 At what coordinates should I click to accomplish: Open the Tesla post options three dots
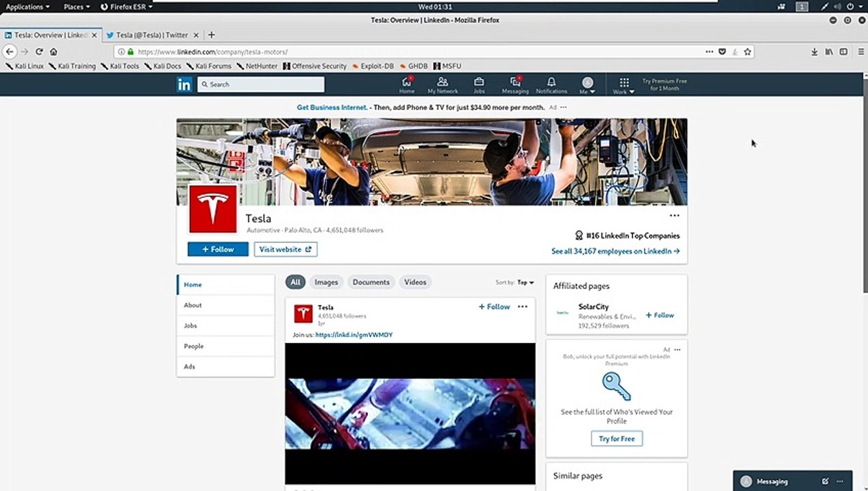[x=523, y=307]
